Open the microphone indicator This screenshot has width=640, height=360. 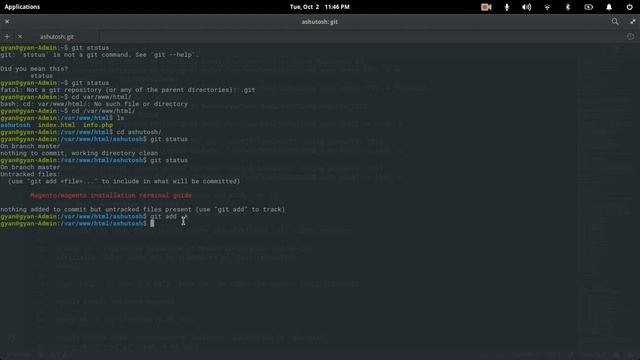click(507, 7)
